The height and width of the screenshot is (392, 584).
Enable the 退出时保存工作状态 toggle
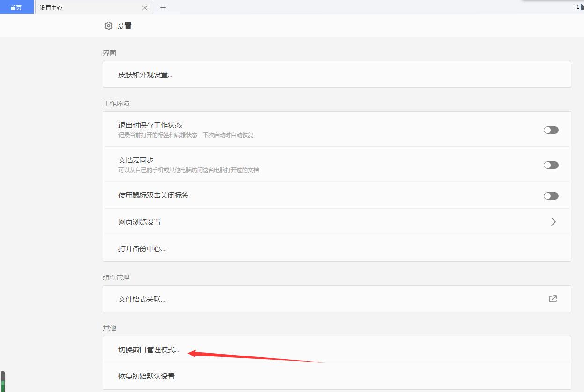click(x=551, y=130)
